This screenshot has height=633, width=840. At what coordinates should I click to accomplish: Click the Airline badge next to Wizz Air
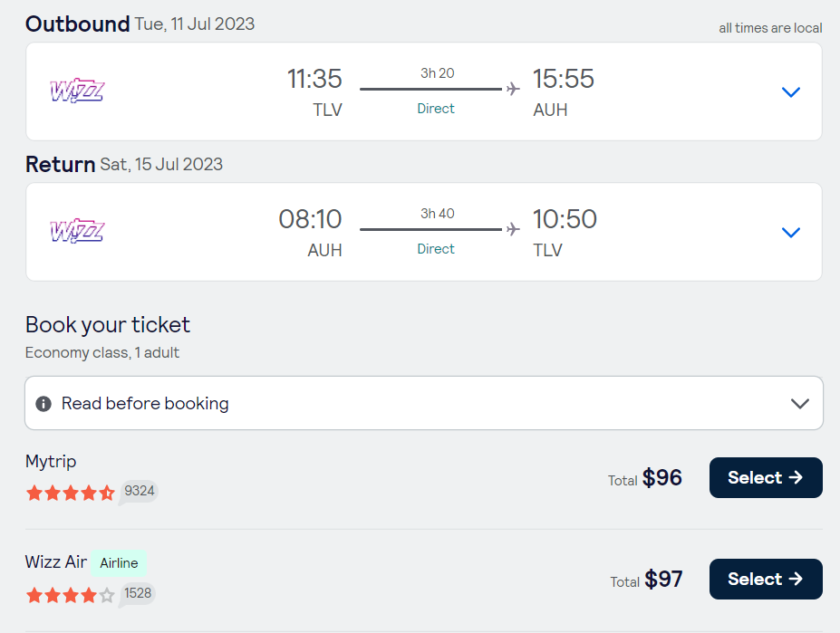[x=119, y=563]
